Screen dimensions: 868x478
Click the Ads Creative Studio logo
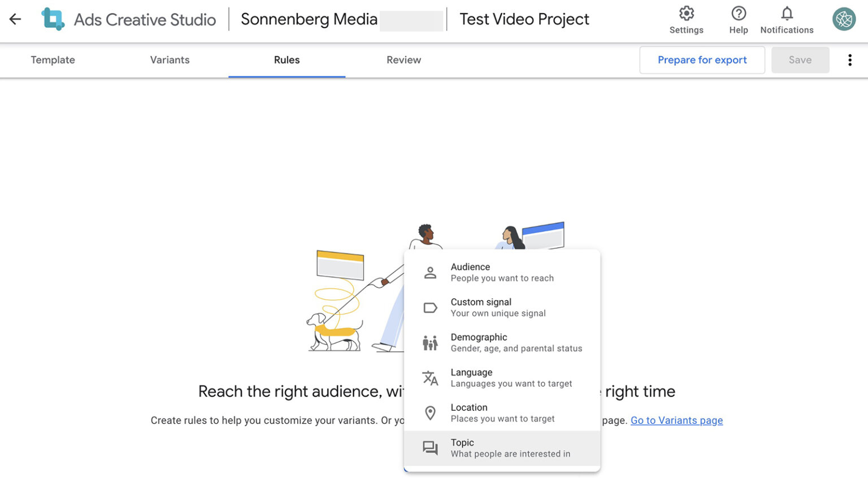53,19
